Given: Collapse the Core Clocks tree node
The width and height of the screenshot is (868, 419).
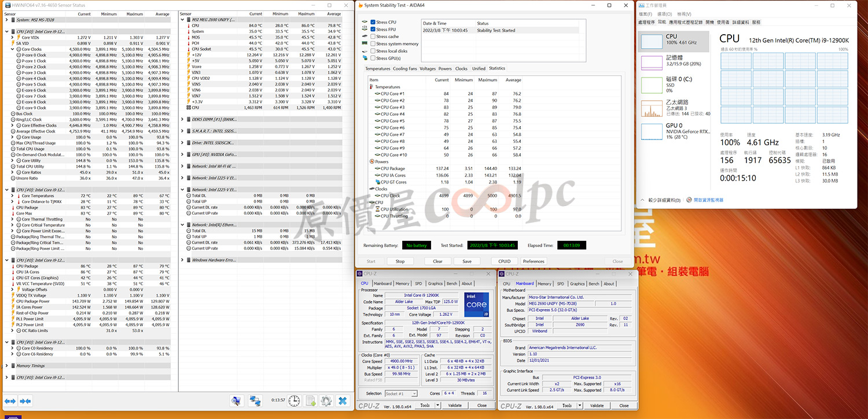Looking at the screenshot, I should (13, 49).
